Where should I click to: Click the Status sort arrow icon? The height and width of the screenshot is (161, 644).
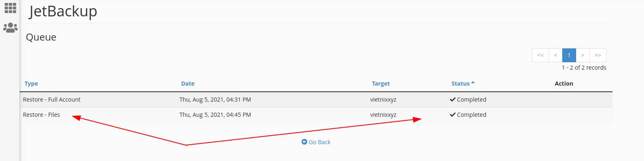point(473,83)
